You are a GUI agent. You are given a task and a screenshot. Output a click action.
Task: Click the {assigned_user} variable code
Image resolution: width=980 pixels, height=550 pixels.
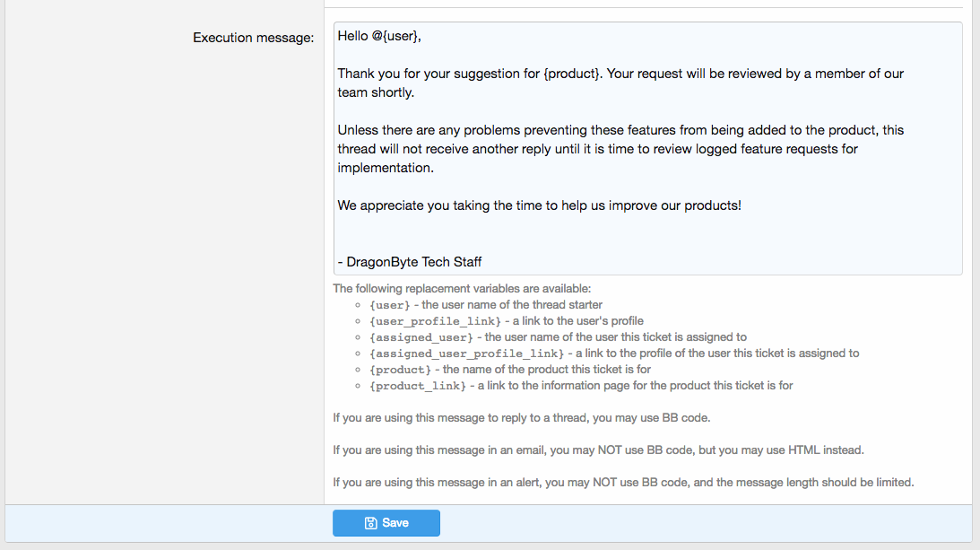point(421,337)
